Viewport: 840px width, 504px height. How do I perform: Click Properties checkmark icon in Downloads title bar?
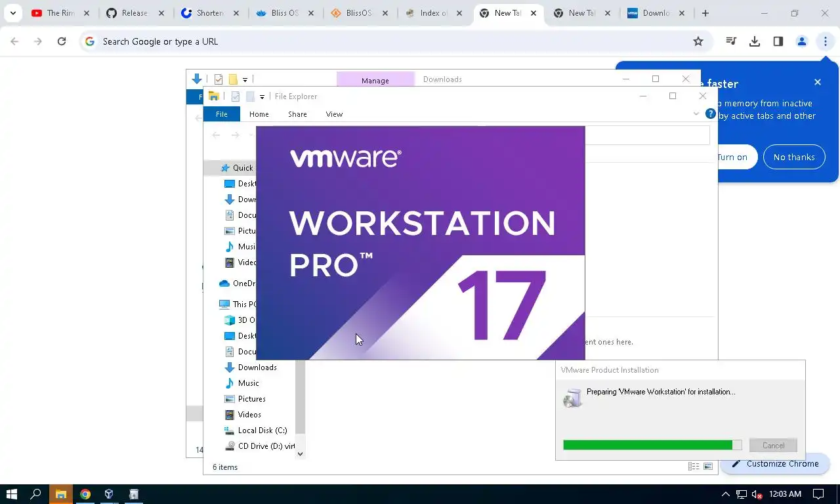coord(219,79)
